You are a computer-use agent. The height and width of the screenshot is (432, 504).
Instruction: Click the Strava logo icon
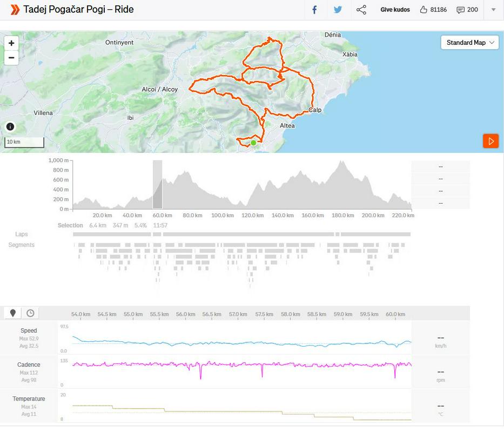pyautogui.click(x=15, y=10)
